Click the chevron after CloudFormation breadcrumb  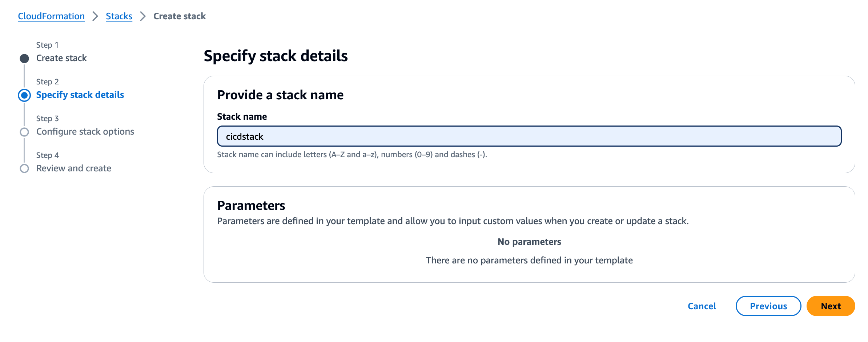click(x=96, y=16)
